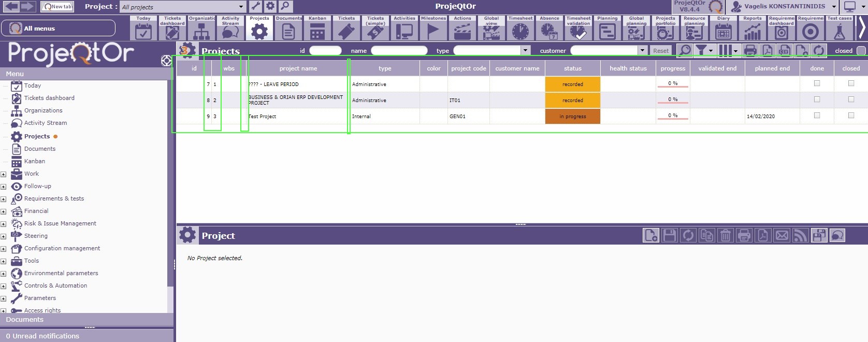This screenshot has width=868, height=342.
Task: Click the recorded status cell of LEAVE PERIOD
Action: click(573, 84)
